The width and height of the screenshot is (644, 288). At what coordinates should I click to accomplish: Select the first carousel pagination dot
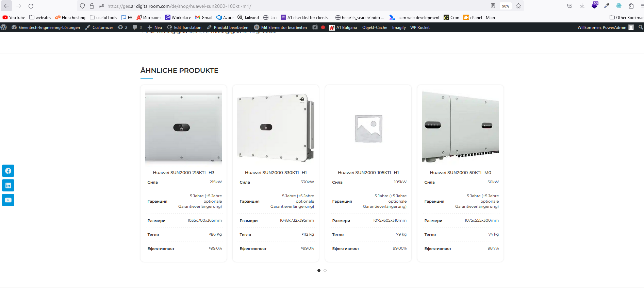(x=319, y=270)
